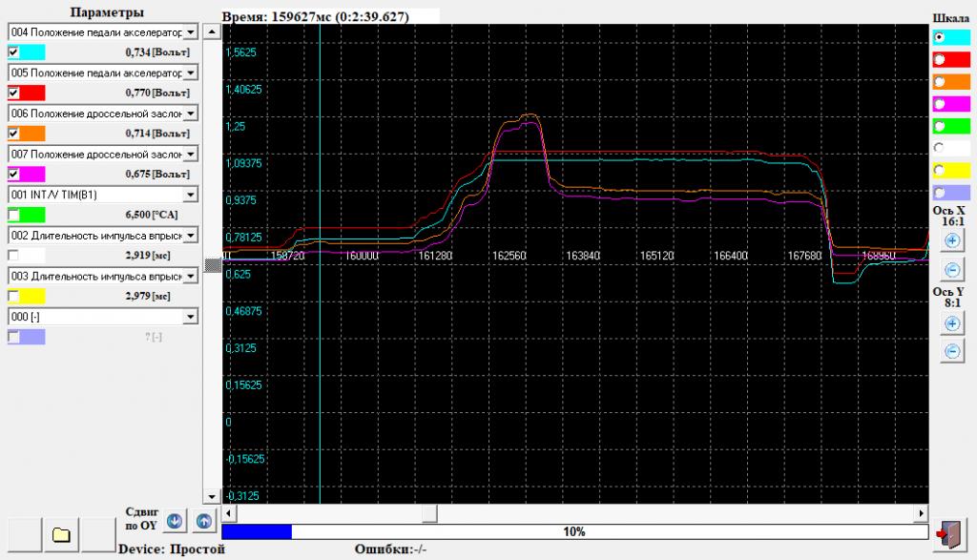Viewport: 977px width, 560px height.
Task: Click the red color swatch for parameter 005
Action: (x=31, y=93)
